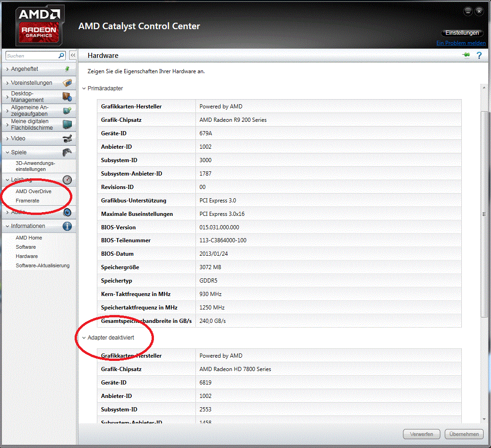Select Speichertaktfrequenz value 1250 MHz
Viewport: 491px width, 448px height.
212,308
